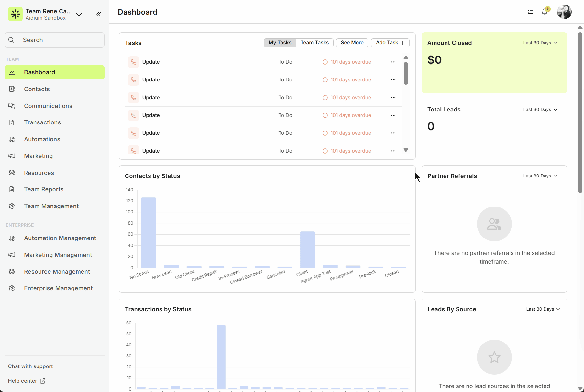Collapse the sidebar with double chevron icon
Viewport: 584px width, 392px height.
(99, 14)
